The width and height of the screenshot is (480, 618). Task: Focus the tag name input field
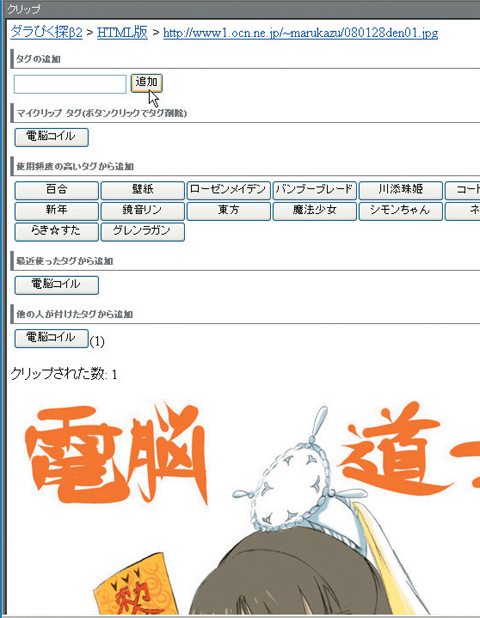[70, 84]
